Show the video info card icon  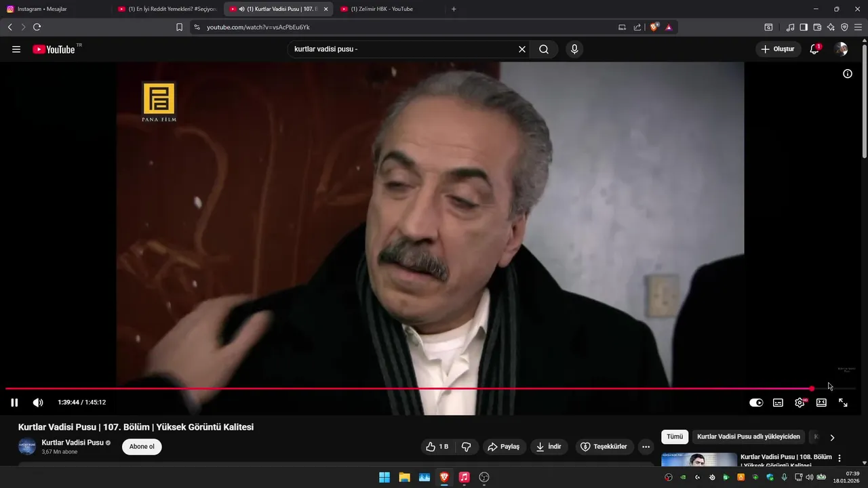tap(848, 74)
